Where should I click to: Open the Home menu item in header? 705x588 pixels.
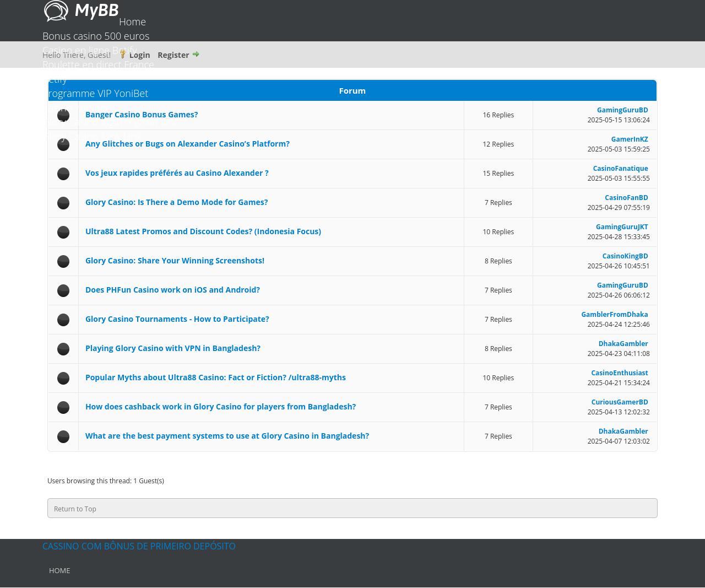coord(132,22)
